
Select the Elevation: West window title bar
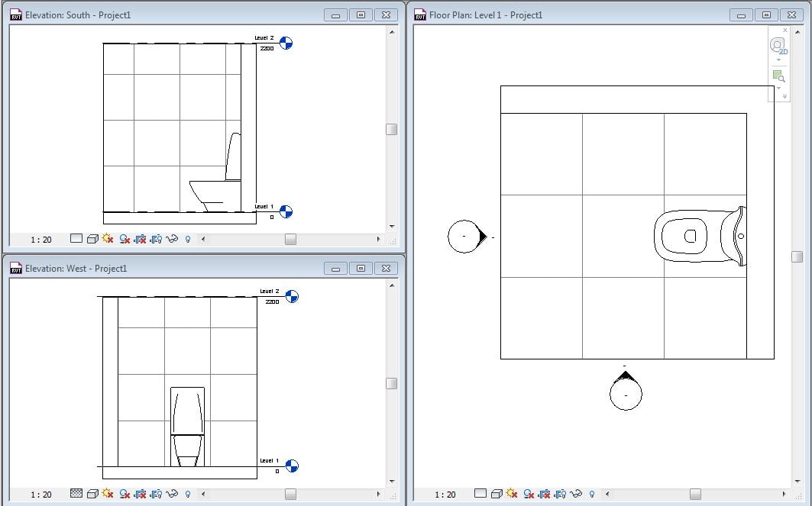coord(153,268)
